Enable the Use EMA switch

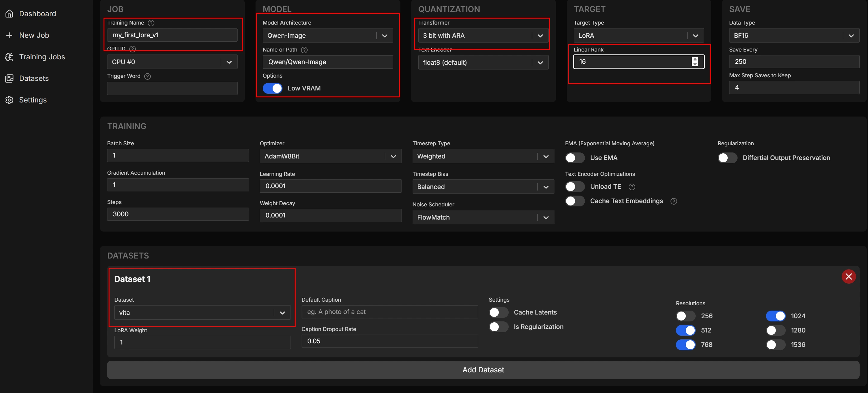[x=575, y=158]
